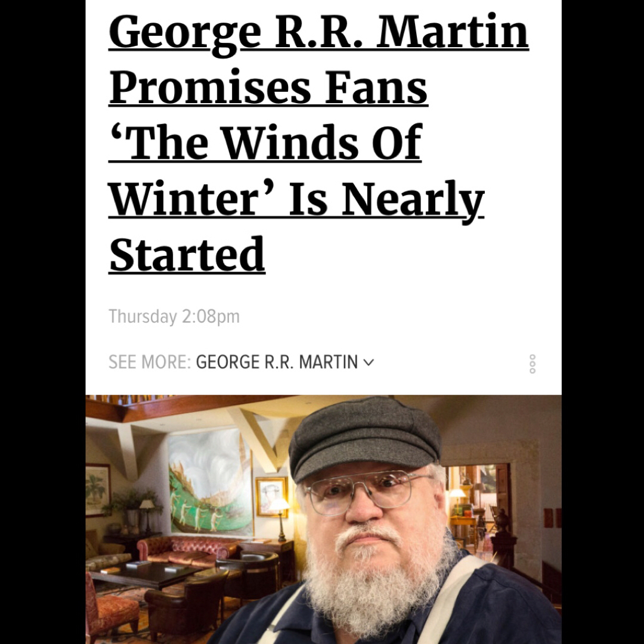
Task: Expand the chevron beside GEORGE R.R. MARTIN
Action: (x=369, y=363)
